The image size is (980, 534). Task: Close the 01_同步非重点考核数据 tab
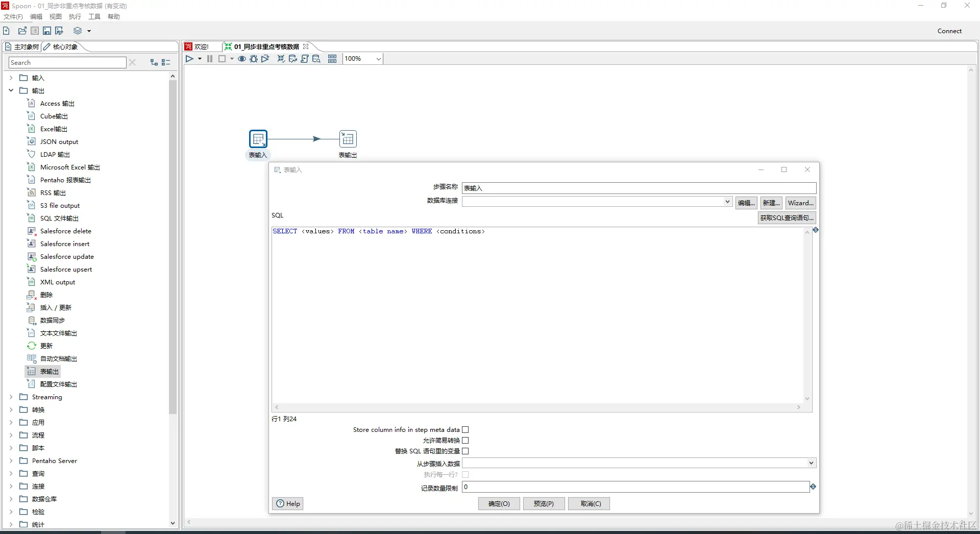click(306, 46)
